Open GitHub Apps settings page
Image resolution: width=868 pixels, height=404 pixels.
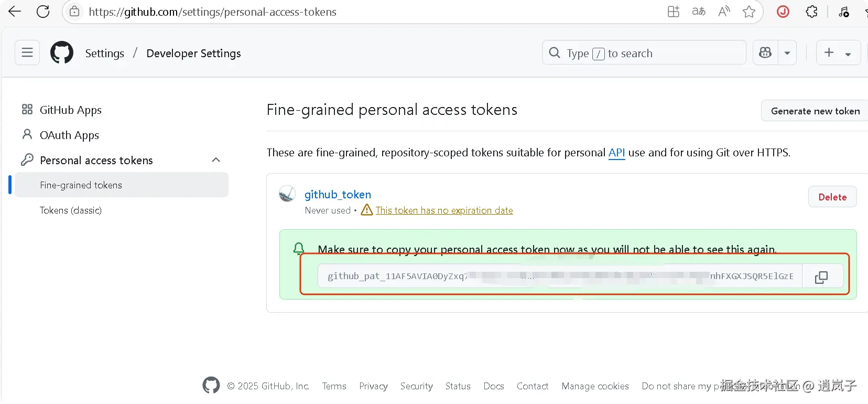pos(70,110)
